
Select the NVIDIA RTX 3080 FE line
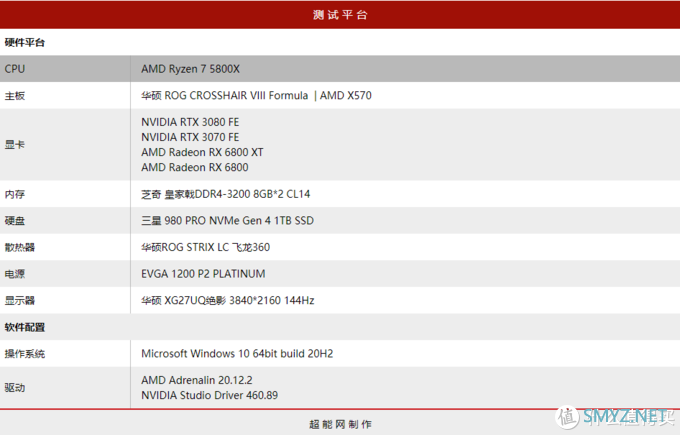(x=190, y=122)
